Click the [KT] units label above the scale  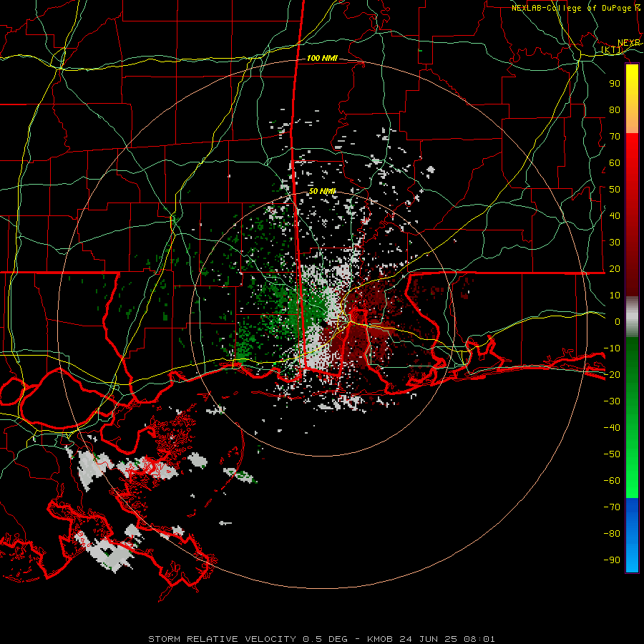click(x=612, y=50)
